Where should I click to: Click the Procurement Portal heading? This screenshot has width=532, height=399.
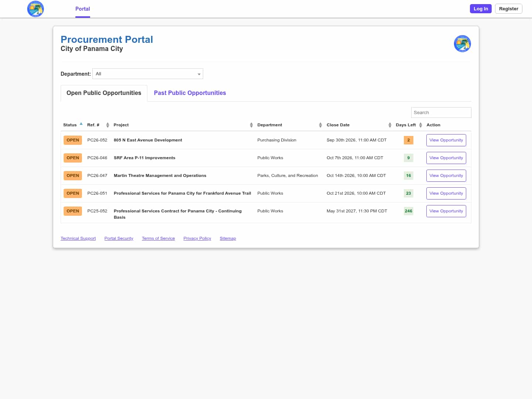107,40
